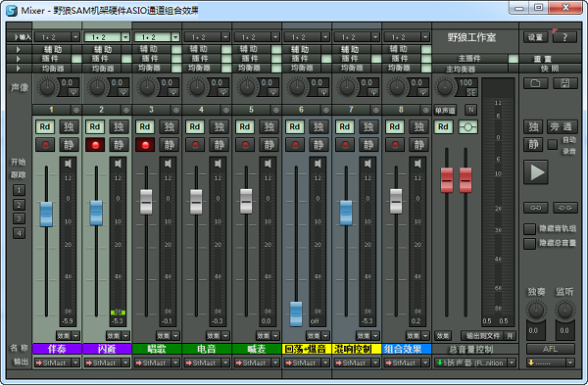
Task: Click the 单声道 mono button
Action: [x=445, y=111]
